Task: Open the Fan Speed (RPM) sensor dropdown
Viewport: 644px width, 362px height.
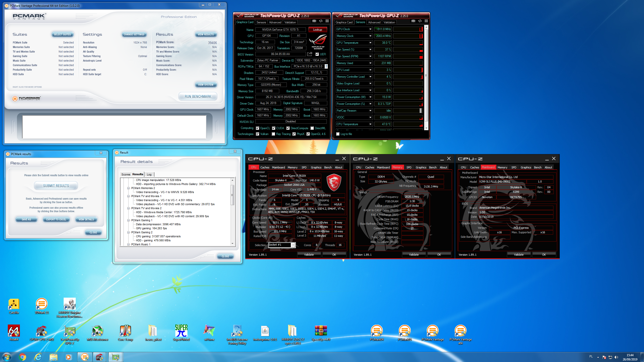Action: point(370,56)
